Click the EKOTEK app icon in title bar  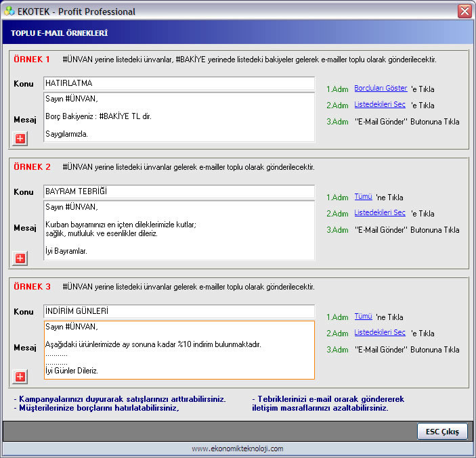9,12
